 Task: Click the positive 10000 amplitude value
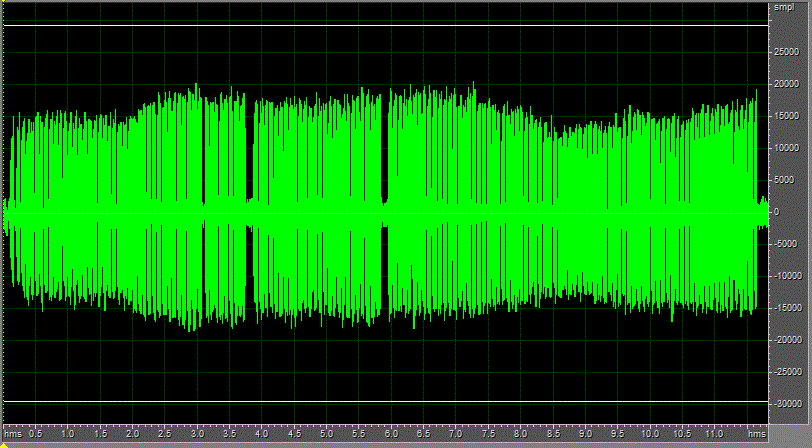[786, 148]
